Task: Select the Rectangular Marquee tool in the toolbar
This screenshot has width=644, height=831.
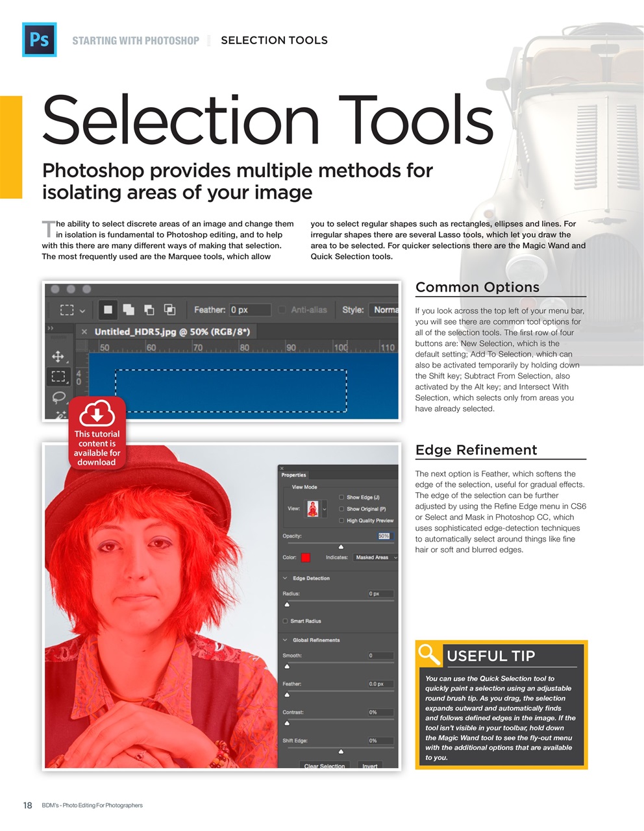Action: tap(59, 376)
